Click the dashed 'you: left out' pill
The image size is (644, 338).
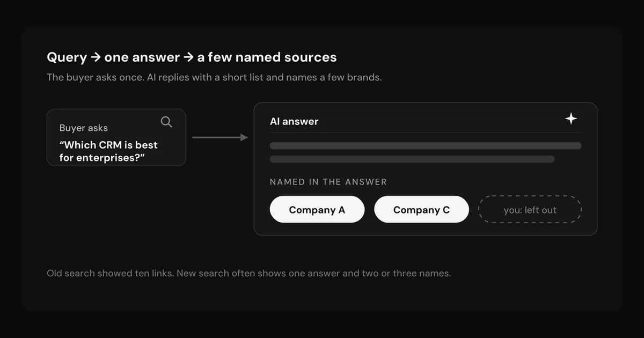pos(530,210)
